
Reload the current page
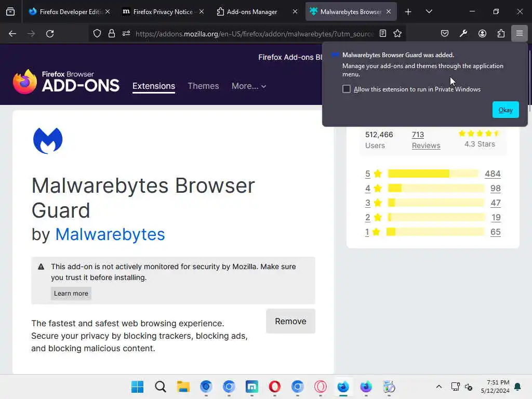(x=50, y=34)
